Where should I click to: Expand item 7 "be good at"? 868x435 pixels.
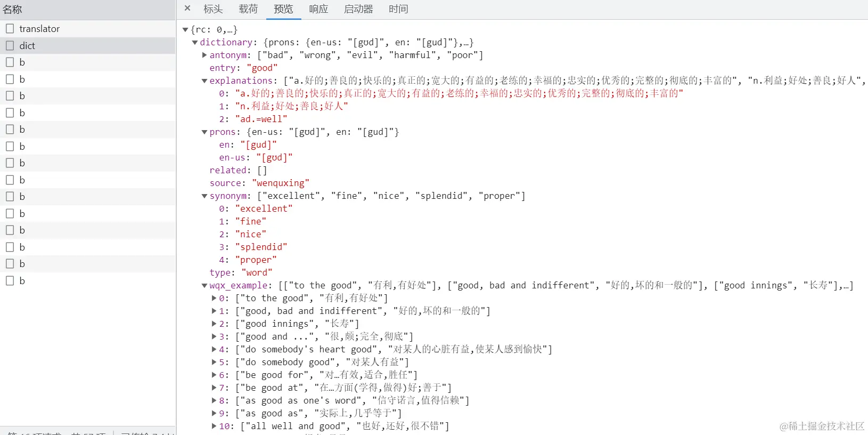point(214,388)
